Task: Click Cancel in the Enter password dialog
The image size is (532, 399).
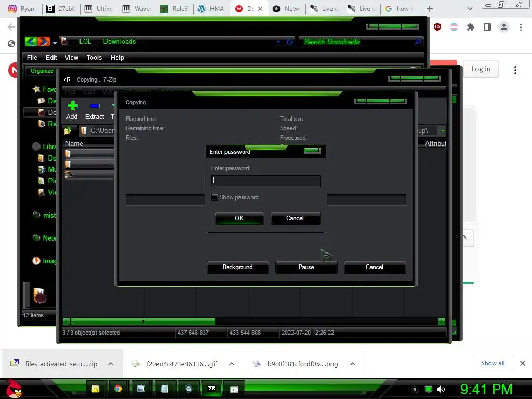Action: click(x=295, y=218)
